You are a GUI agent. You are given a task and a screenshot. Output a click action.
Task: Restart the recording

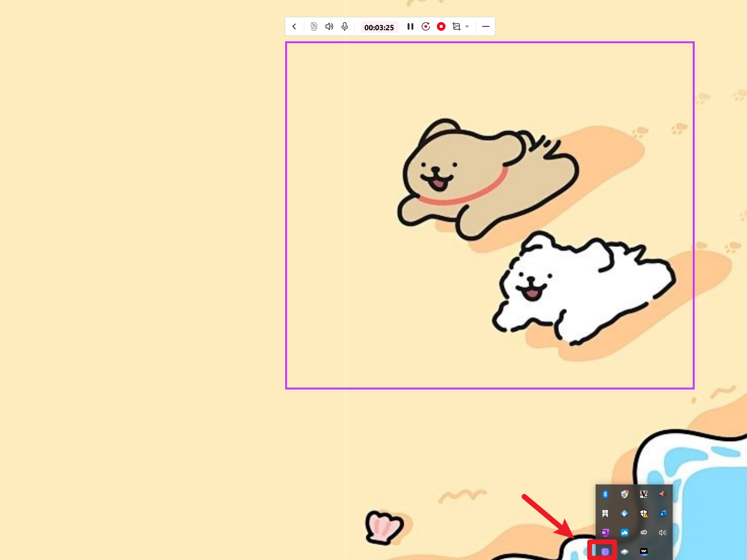[425, 26]
